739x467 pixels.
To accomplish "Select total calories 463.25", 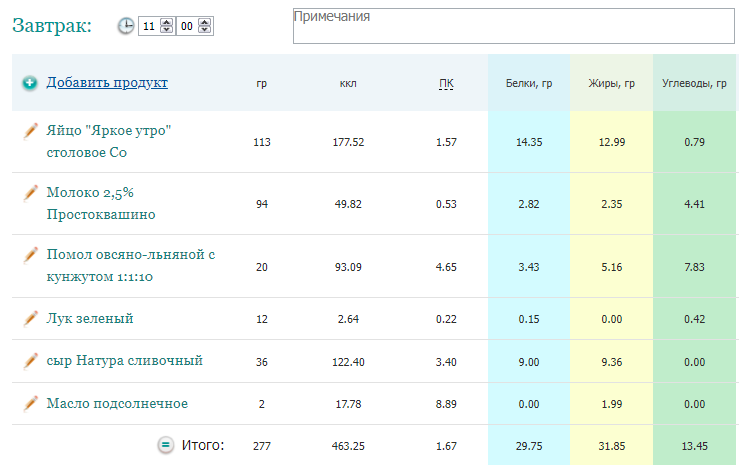I will click(348, 446).
